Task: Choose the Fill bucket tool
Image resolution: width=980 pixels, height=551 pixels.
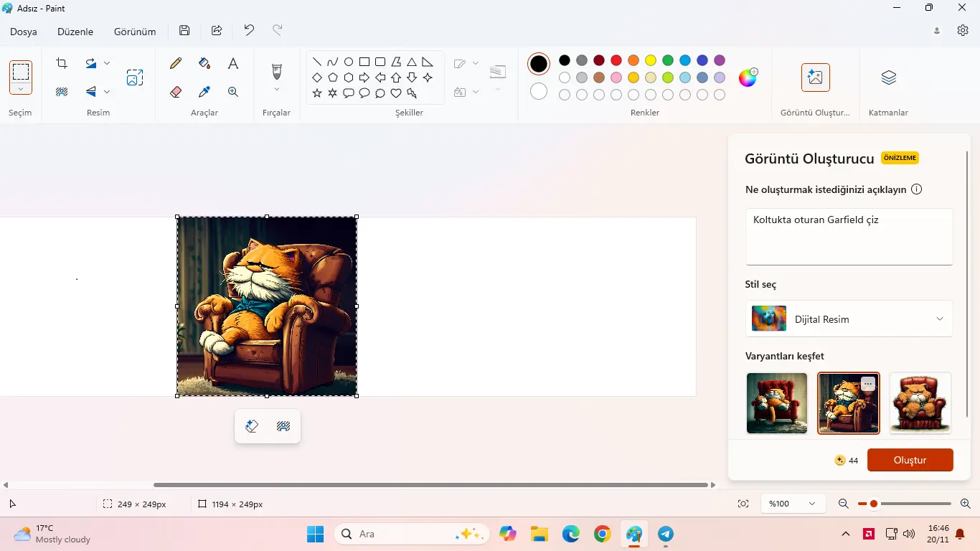Action: point(204,63)
